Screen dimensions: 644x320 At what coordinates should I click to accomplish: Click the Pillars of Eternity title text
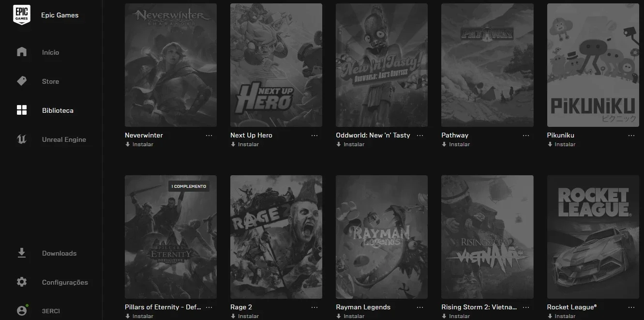[x=163, y=307]
